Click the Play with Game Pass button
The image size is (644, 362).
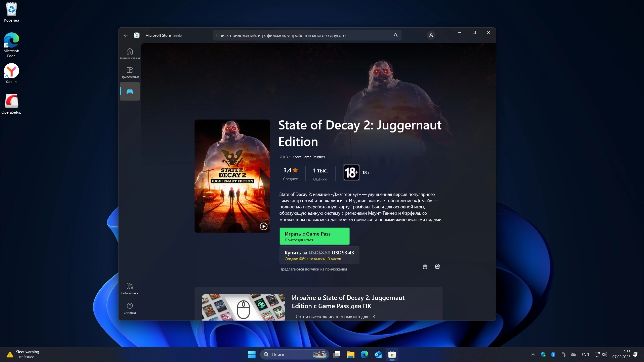pyautogui.click(x=314, y=236)
